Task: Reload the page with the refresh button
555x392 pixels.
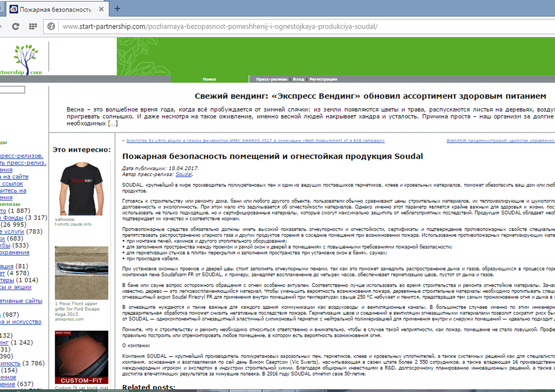Action: coord(16,26)
